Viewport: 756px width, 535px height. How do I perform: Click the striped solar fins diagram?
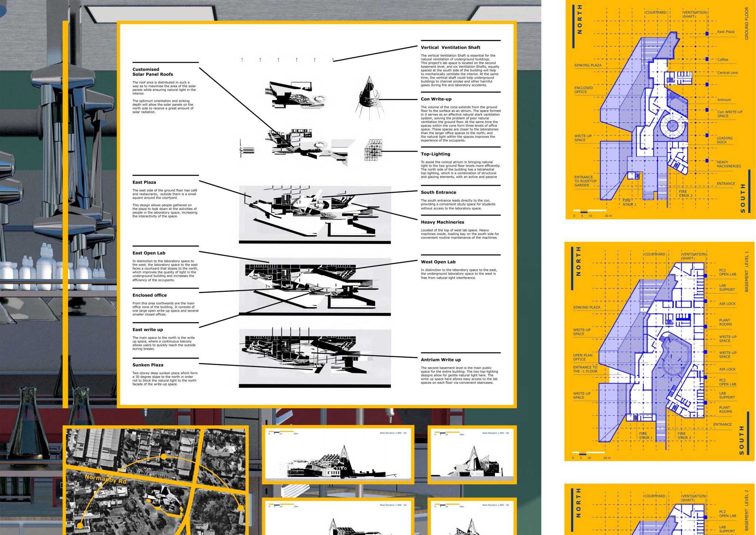pyautogui.click(x=247, y=150)
